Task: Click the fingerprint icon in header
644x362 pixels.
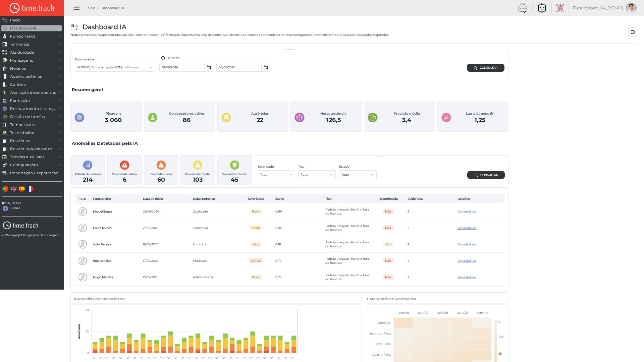Action: pos(560,8)
